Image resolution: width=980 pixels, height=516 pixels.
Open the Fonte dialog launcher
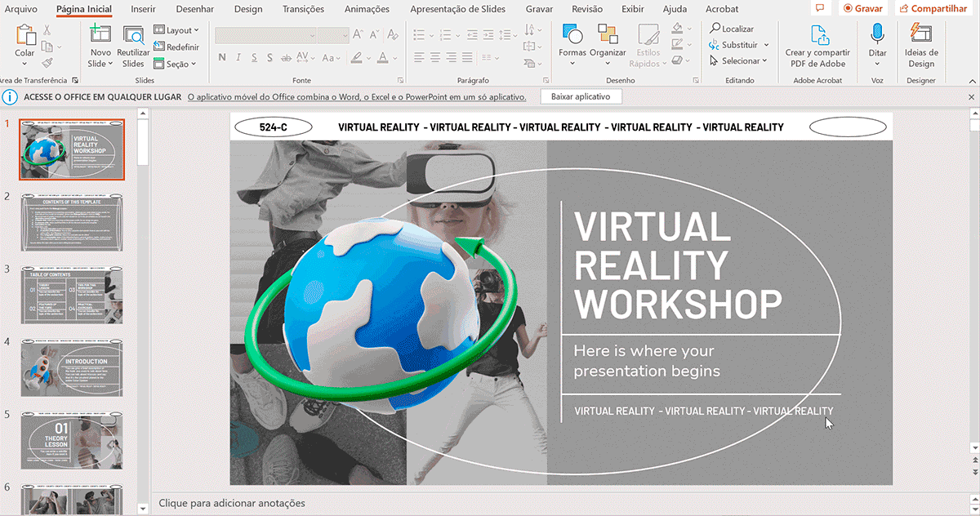[x=400, y=80]
